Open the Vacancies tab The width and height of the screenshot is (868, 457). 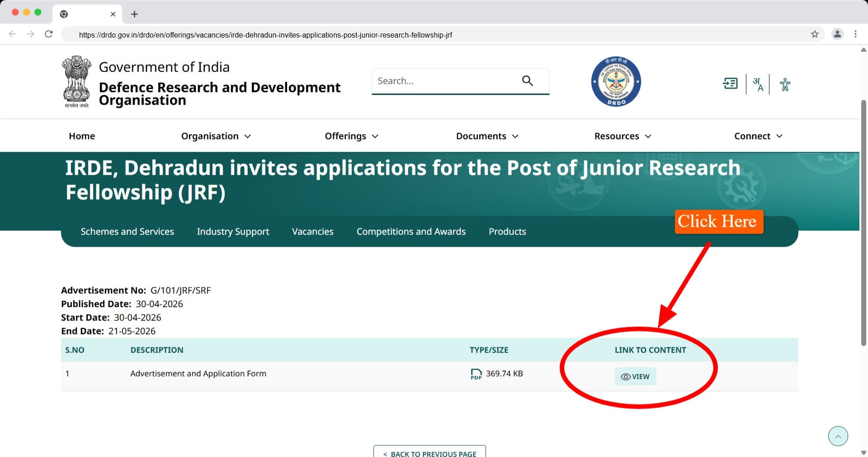[x=313, y=232]
